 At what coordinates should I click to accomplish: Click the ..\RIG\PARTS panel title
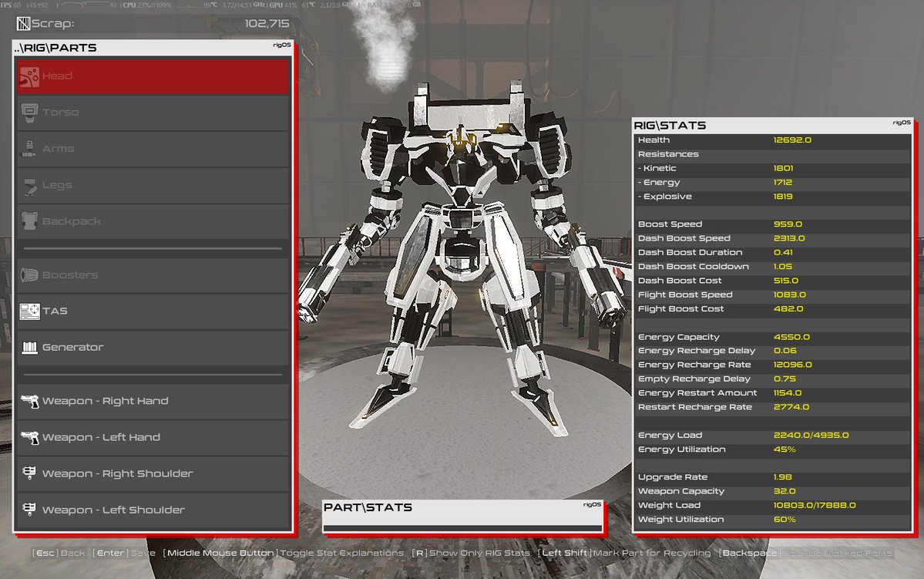[x=55, y=48]
